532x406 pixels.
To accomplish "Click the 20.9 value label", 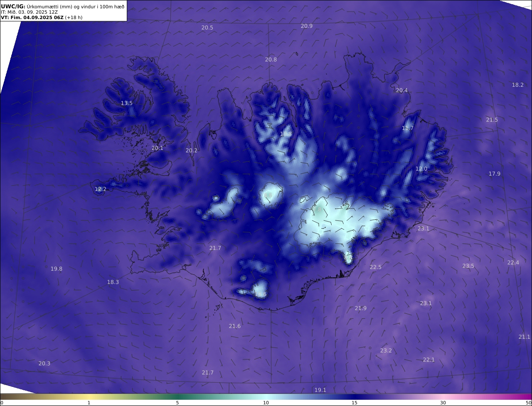I will [307, 26].
